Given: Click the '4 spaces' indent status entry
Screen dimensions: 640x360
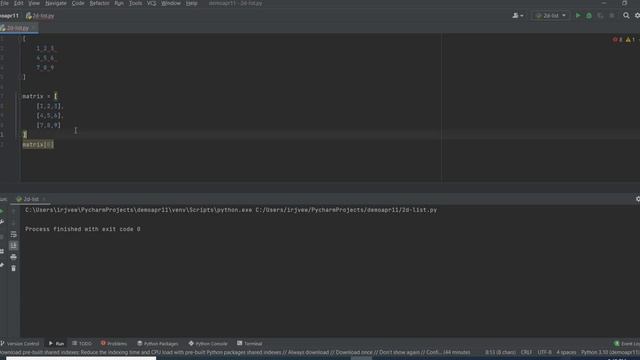Looking at the screenshot, I should [x=566, y=352].
